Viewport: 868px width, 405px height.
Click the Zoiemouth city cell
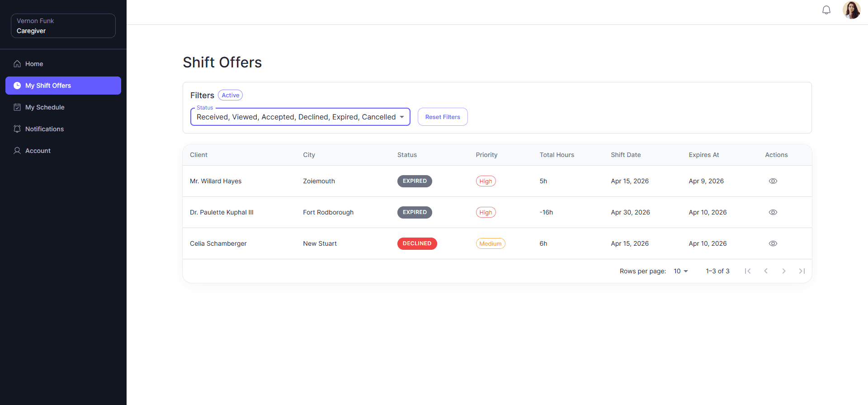pyautogui.click(x=319, y=181)
